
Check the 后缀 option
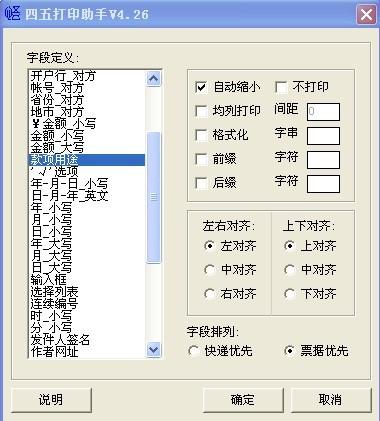(x=201, y=183)
